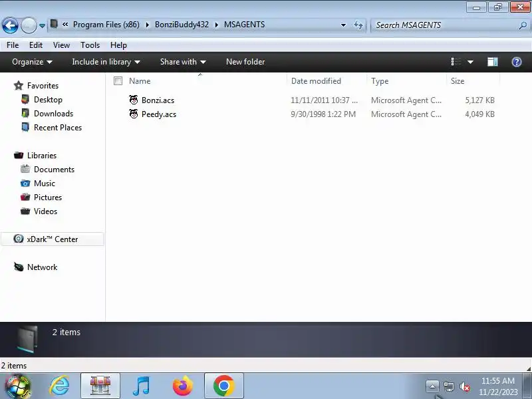Launch Internet Explorer from taskbar

point(59,386)
